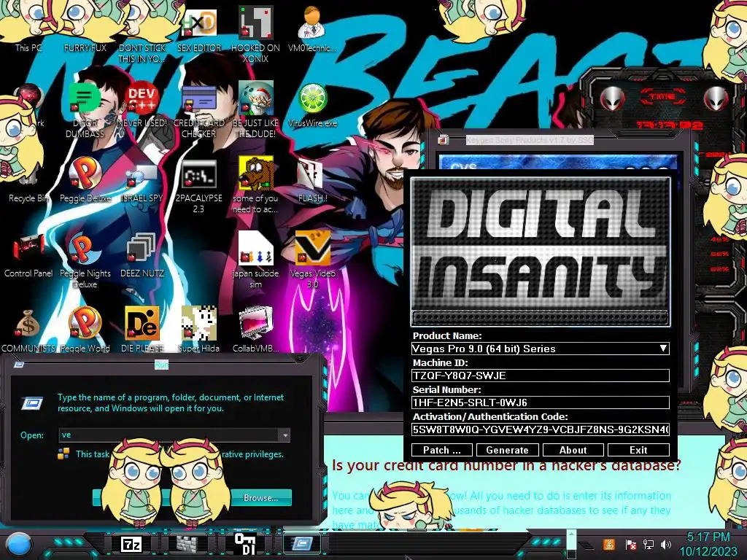Switch to Digital Insanity keygen taskbar button
The height and width of the screenshot is (560, 747).
coord(244,544)
